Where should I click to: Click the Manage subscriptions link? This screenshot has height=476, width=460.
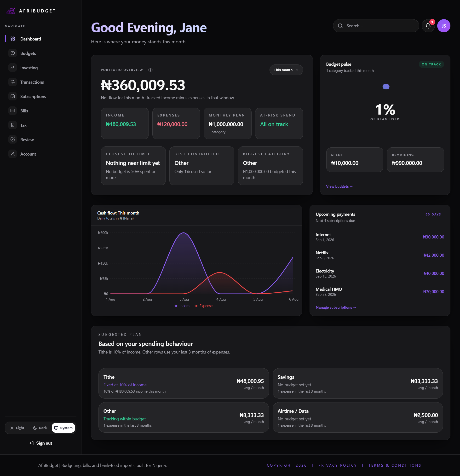point(335,307)
